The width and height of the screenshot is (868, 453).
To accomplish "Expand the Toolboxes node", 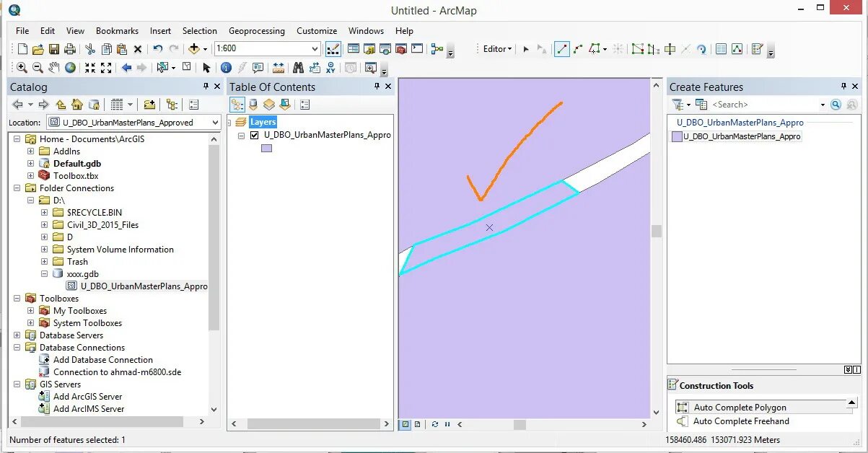I will pyautogui.click(x=17, y=299).
